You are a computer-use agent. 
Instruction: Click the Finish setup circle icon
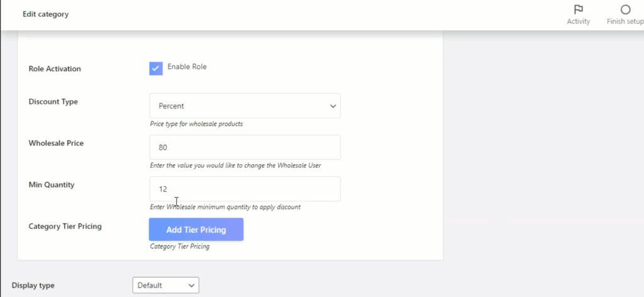coord(625,9)
